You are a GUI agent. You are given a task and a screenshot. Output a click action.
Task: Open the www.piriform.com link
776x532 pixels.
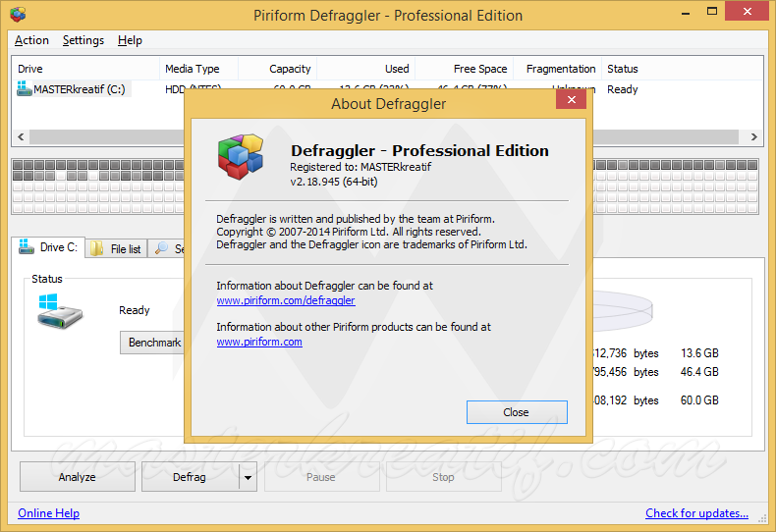pos(259,342)
